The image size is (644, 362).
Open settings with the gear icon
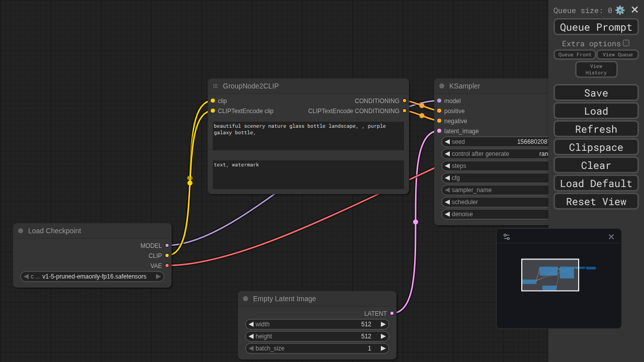click(x=620, y=10)
